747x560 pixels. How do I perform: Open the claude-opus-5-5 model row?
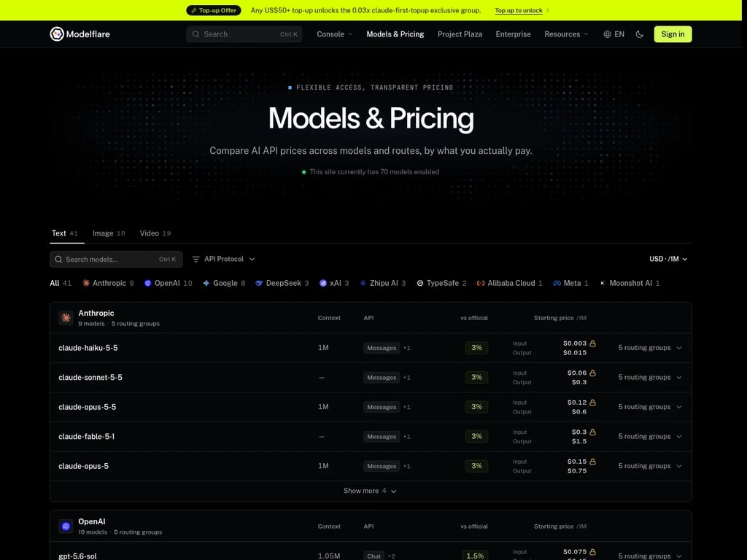coord(371,407)
